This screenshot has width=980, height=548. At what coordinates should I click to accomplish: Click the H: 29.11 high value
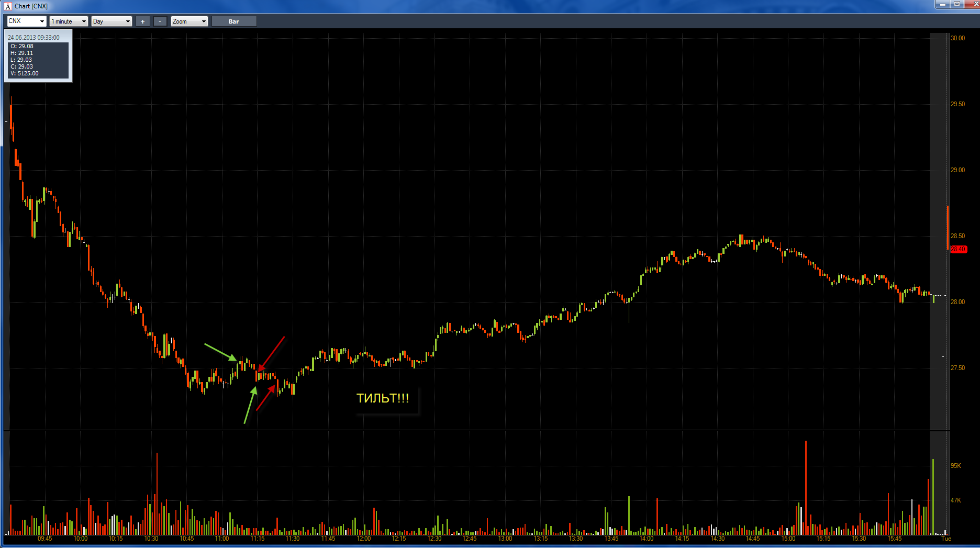[22, 53]
